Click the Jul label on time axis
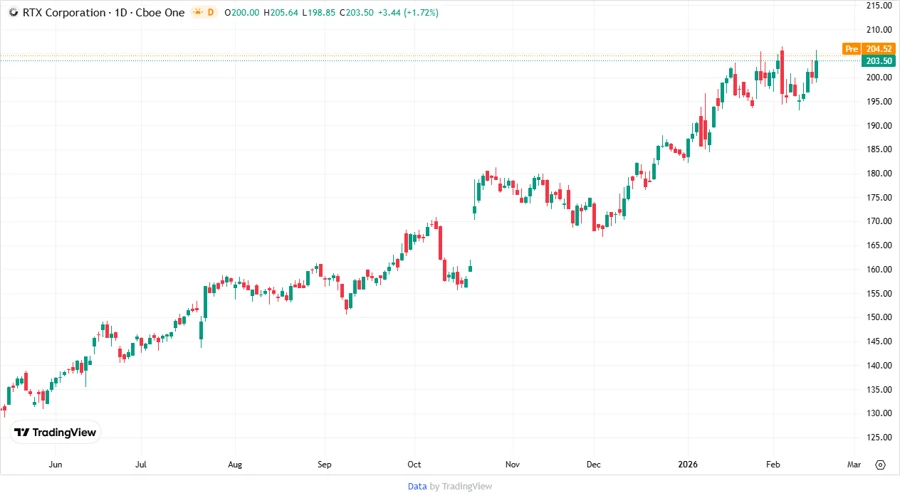The height and width of the screenshot is (498, 900). tap(141, 464)
